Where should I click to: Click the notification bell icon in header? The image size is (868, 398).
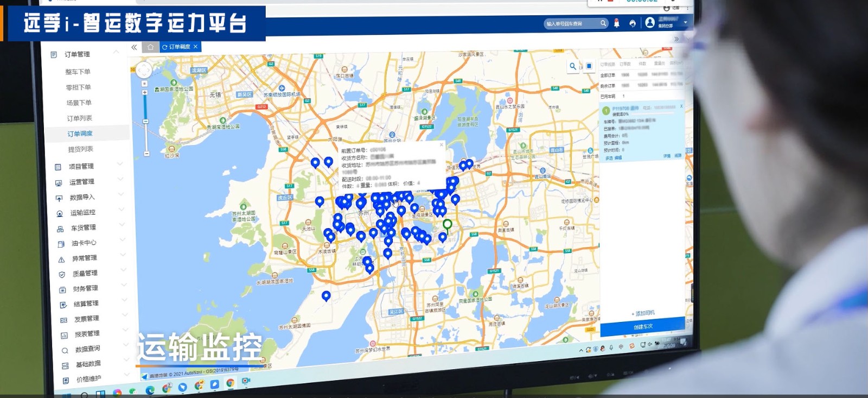616,23
